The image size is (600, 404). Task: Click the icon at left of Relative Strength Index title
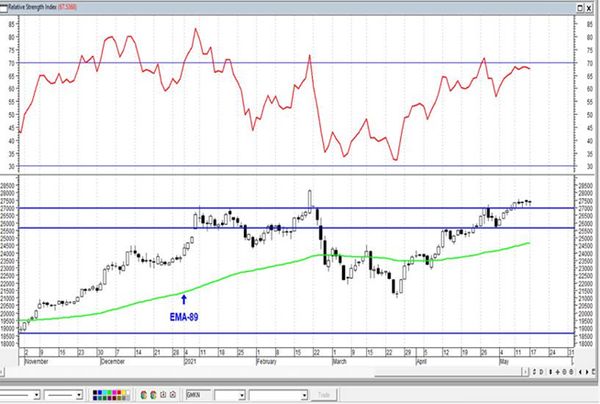[3, 8]
